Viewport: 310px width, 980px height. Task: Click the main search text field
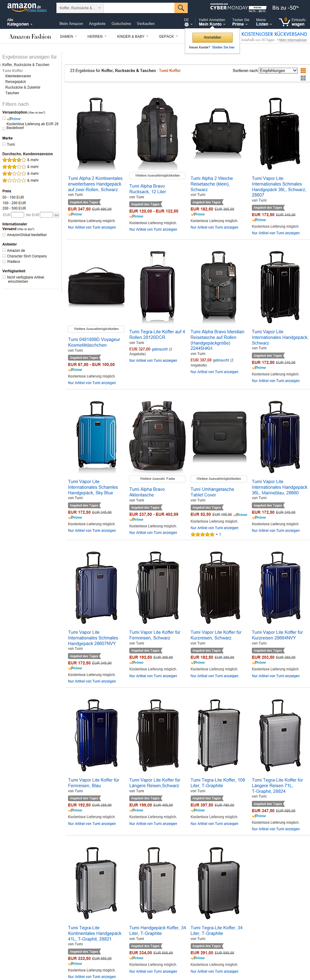139,8
